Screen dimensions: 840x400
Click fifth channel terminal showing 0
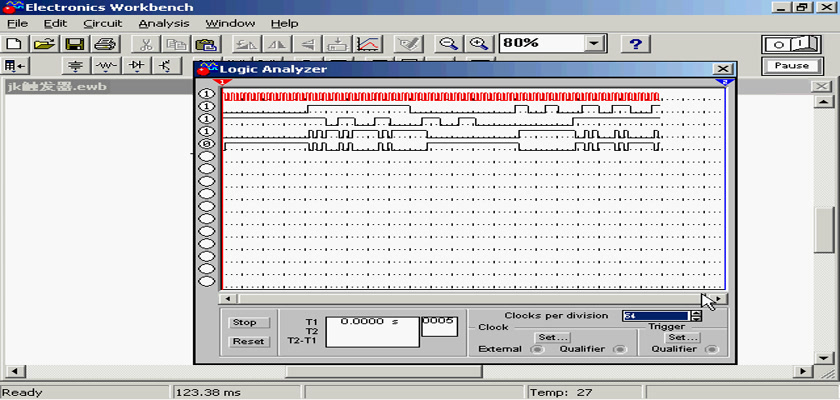tap(207, 144)
